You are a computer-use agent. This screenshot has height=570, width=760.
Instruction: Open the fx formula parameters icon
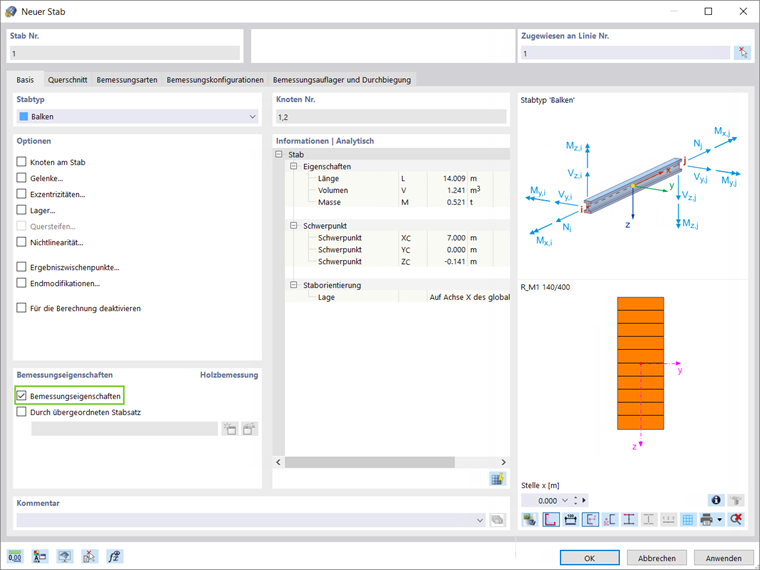(x=114, y=556)
